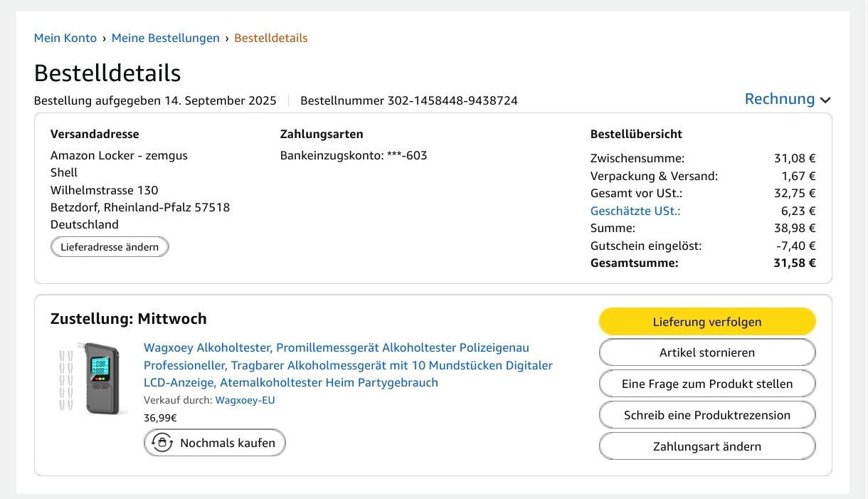Click the large Bestelldetails page heading
Image resolution: width=868 pixels, height=499 pixels.
(x=107, y=73)
